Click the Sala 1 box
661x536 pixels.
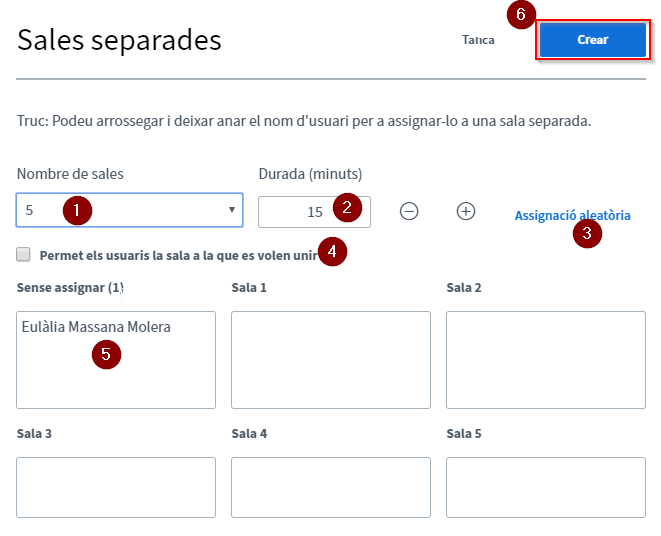(330, 359)
